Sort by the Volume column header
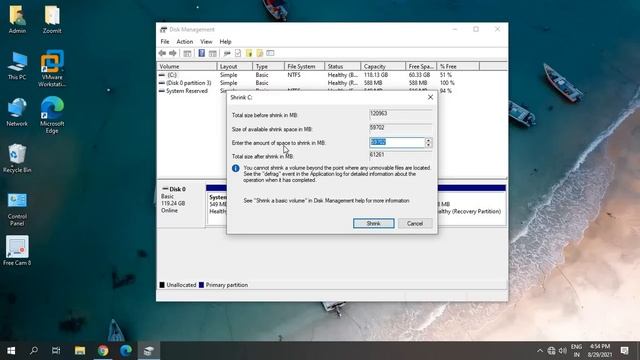 point(187,66)
